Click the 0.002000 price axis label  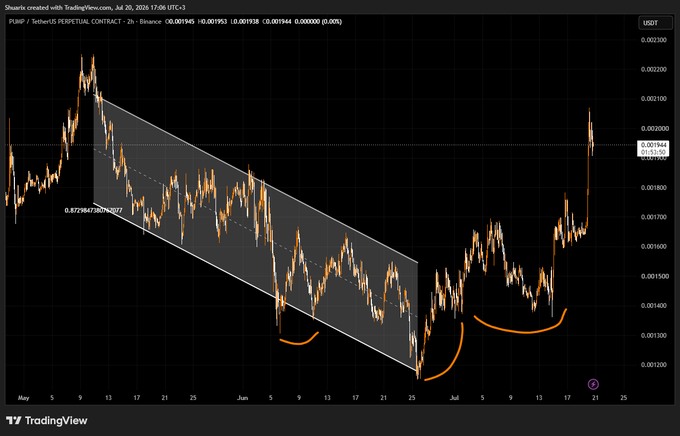pyautogui.click(x=654, y=128)
